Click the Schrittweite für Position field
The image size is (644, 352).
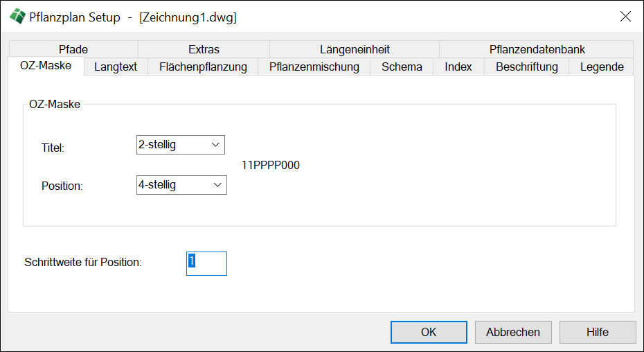(x=206, y=263)
